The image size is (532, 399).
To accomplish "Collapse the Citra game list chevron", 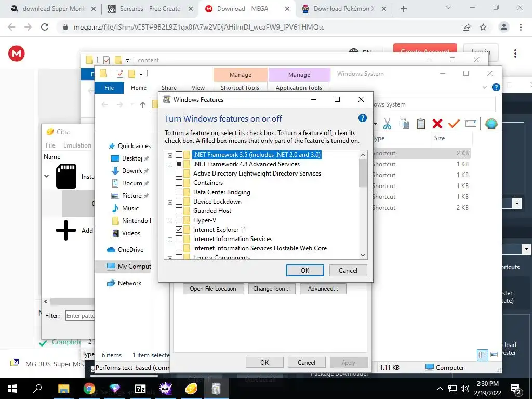I will tap(47, 176).
